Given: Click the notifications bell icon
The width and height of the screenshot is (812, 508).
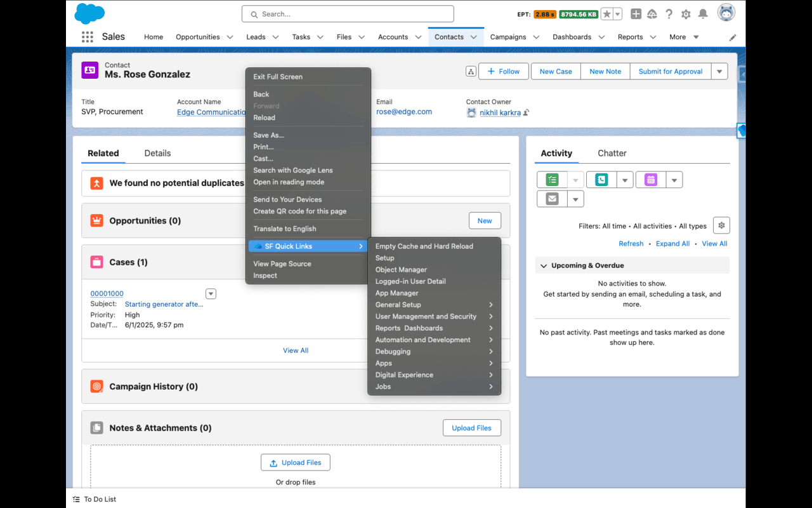Looking at the screenshot, I should tap(703, 14).
